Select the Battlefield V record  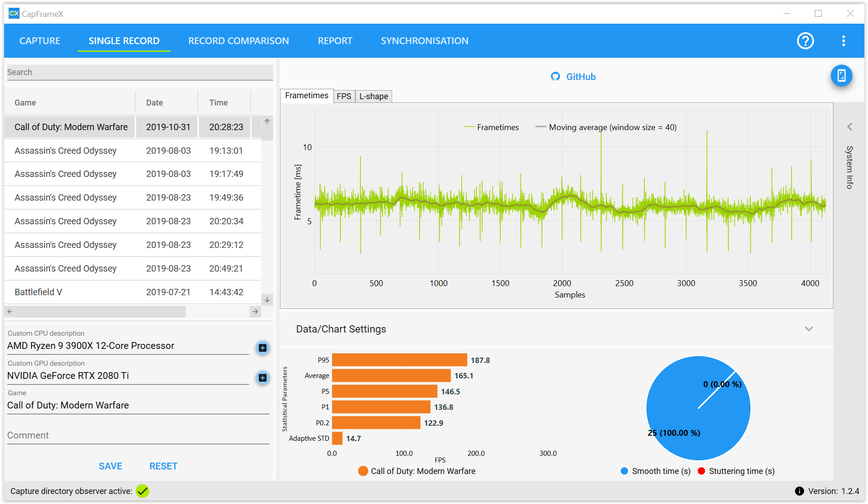coord(133,292)
